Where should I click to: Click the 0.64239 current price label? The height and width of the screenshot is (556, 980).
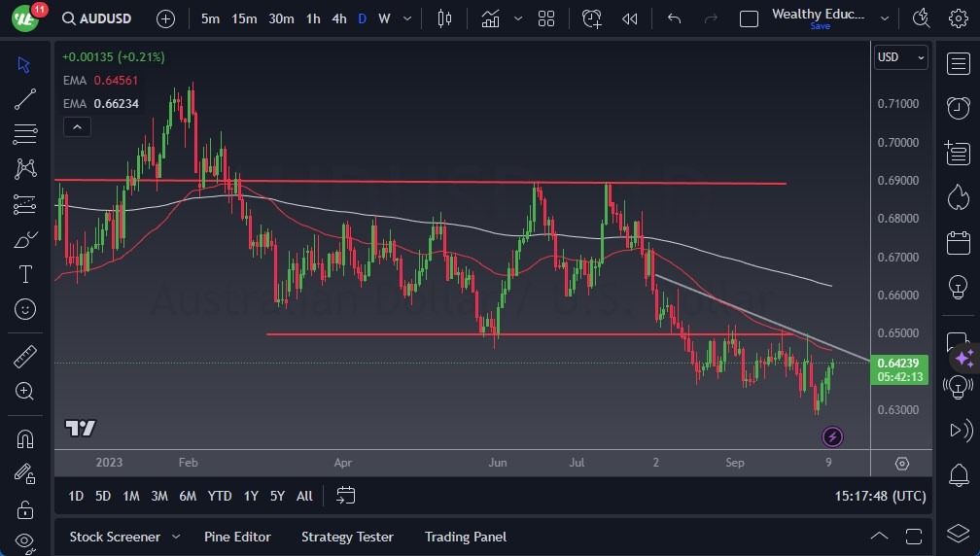[x=900, y=363]
